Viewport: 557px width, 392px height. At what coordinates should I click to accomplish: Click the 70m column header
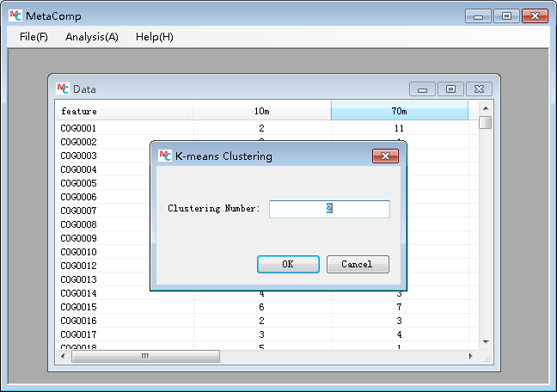[x=399, y=111]
